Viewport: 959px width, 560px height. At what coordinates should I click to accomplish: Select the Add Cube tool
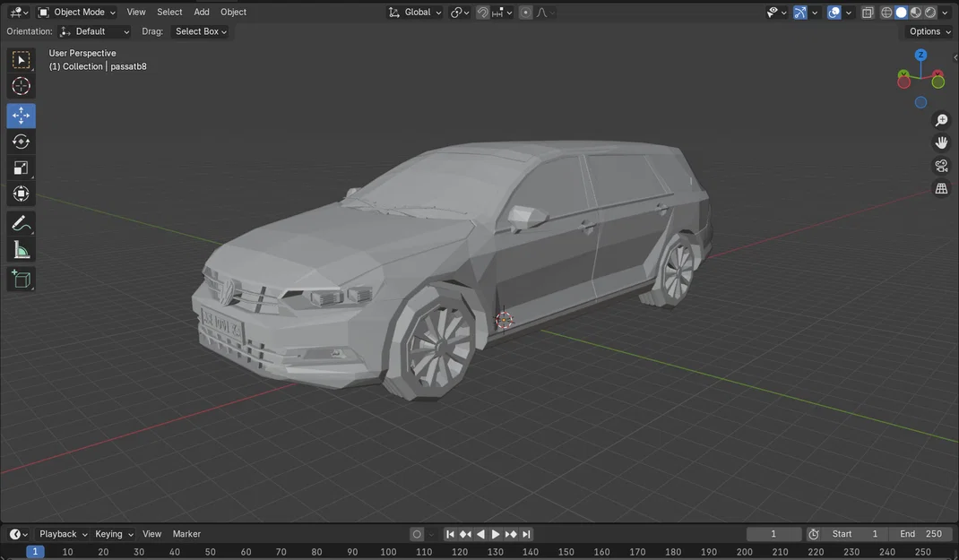click(21, 279)
